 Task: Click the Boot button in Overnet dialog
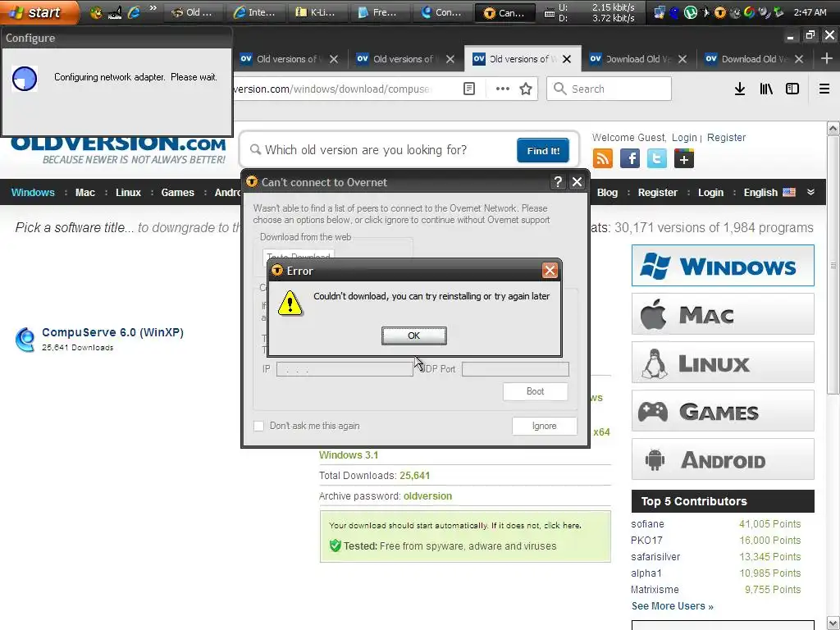[535, 391]
